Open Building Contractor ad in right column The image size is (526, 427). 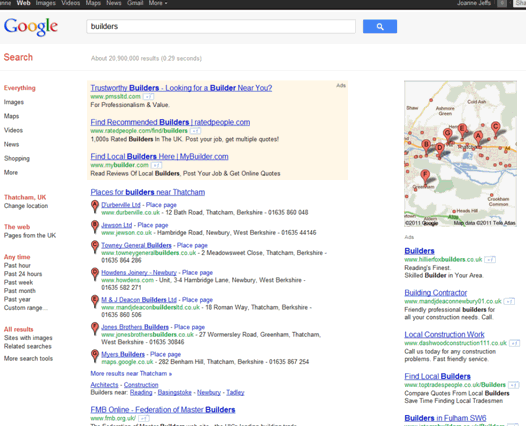tap(435, 293)
